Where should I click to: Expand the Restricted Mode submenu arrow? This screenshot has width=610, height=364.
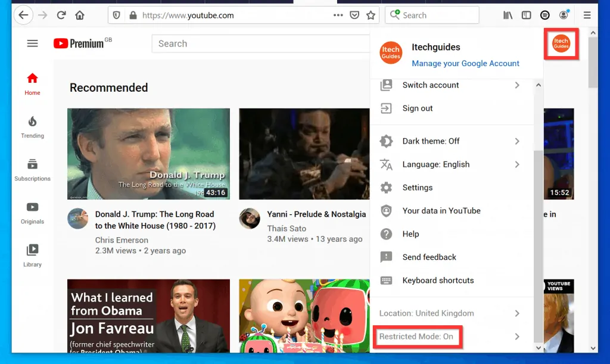517,337
